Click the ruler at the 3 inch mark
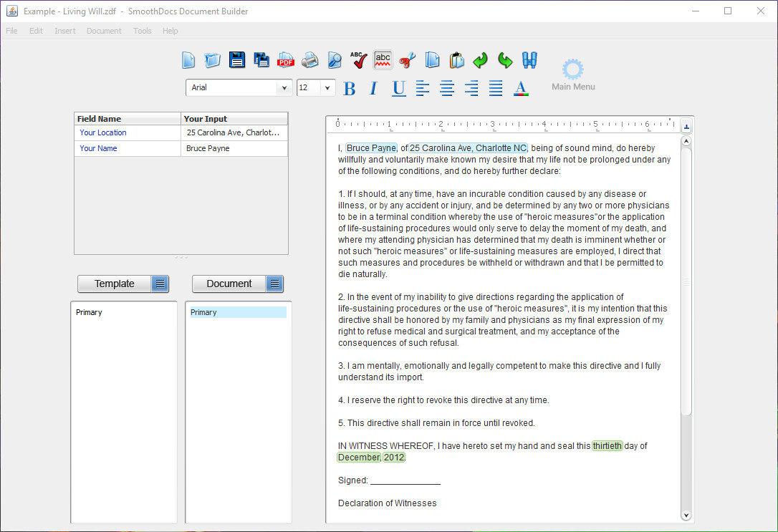The image size is (778, 532). [x=492, y=124]
